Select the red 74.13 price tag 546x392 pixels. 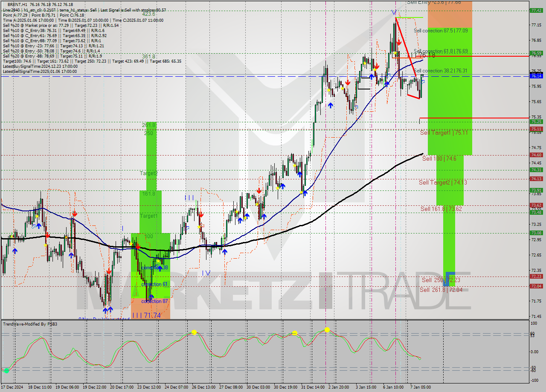(536, 179)
